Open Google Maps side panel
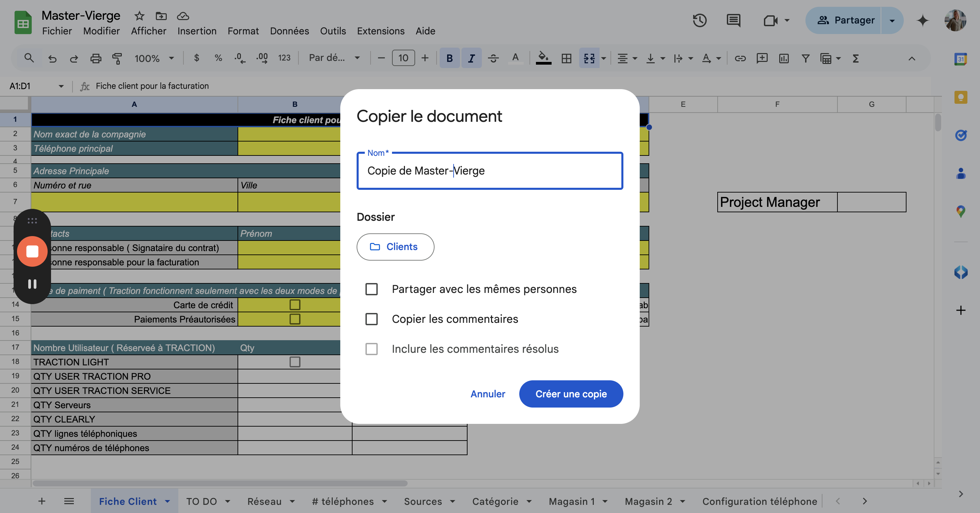The image size is (980, 513). (961, 212)
